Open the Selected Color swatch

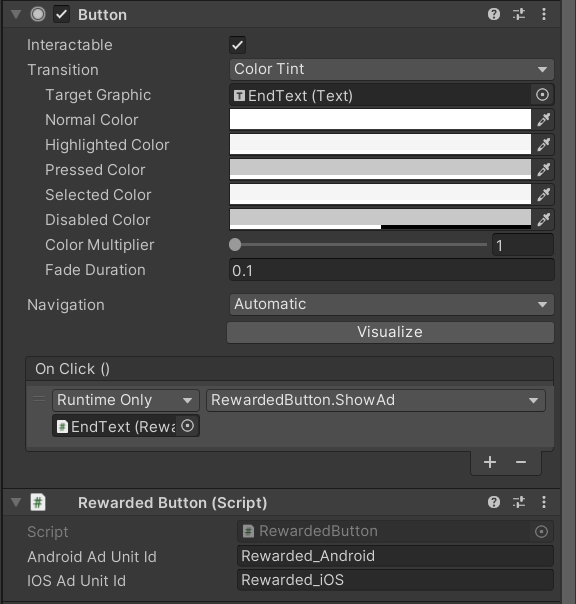coord(380,195)
